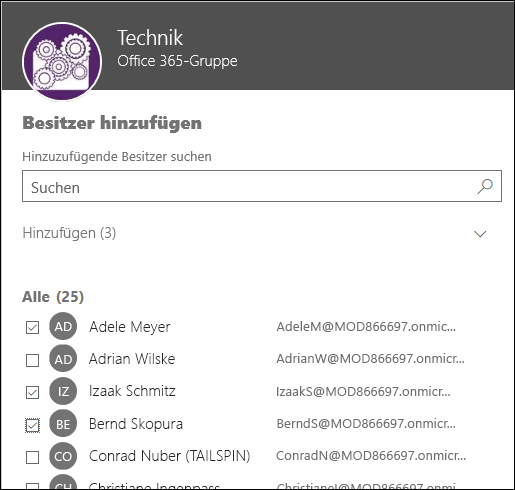Click the Alle (25) list heading
The image size is (515, 490).
coord(53,297)
